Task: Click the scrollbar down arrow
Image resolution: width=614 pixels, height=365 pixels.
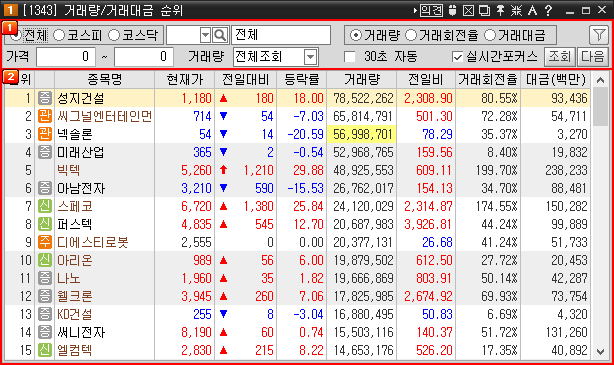Action: [600, 352]
